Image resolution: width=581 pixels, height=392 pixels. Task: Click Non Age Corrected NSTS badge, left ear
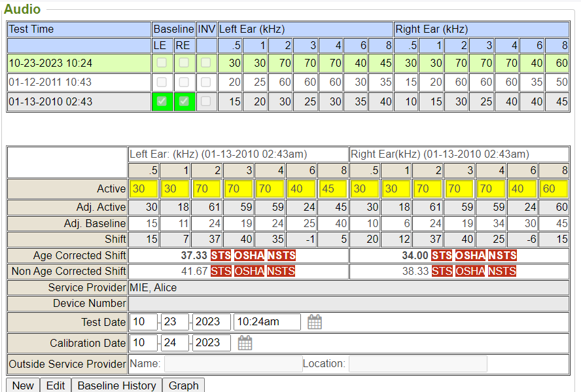(x=281, y=271)
